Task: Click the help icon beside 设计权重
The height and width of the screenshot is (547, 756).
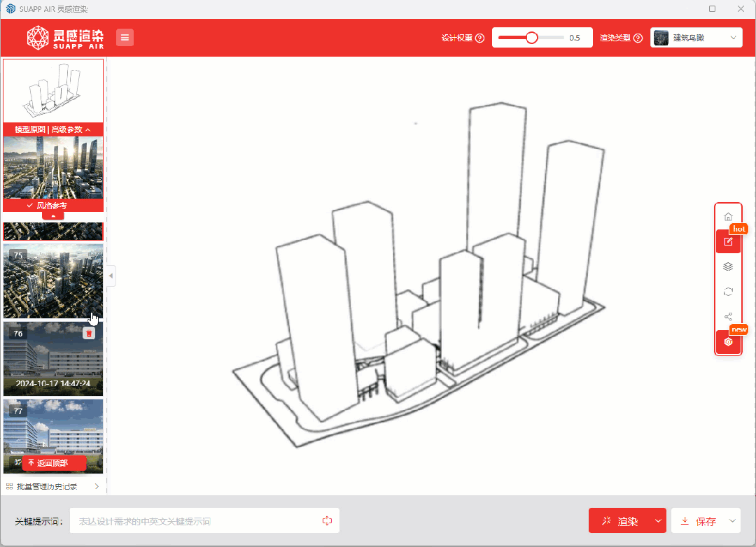Action: point(479,38)
